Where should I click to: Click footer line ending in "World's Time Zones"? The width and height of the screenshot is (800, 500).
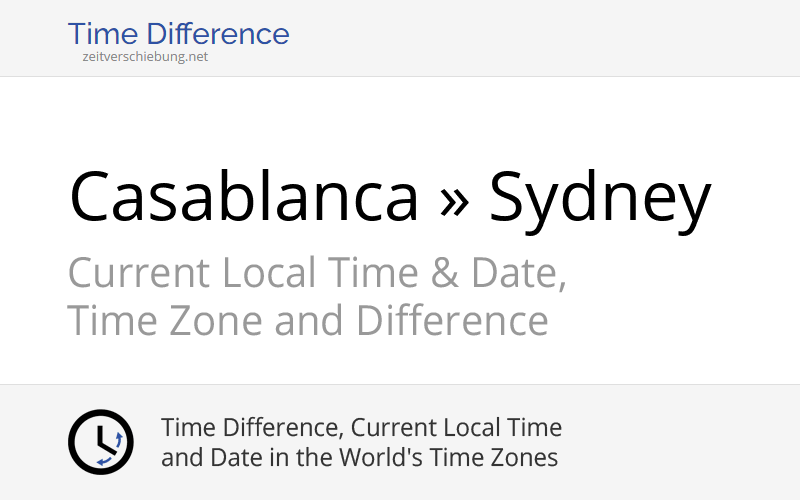pyautogui.click(x=359, y=458)
